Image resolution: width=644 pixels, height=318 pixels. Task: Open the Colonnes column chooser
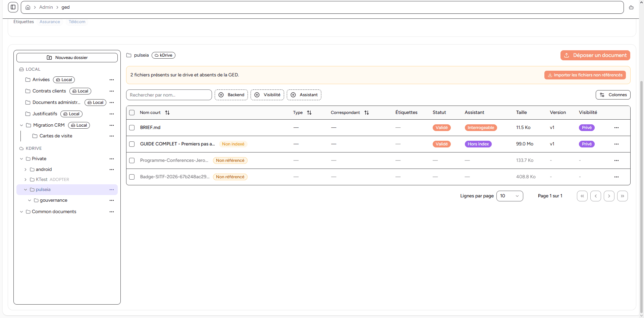pos(613,95)
